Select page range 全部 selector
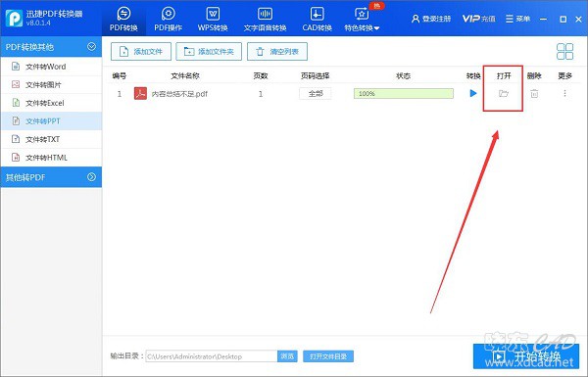Viewport: 588px width, 377px height. [x=316, y=94]
